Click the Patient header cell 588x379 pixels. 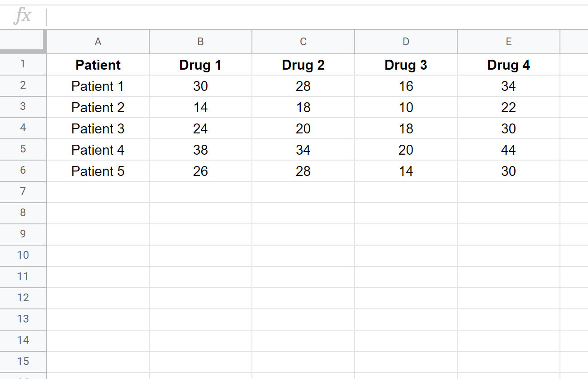[x=98, y=65]
